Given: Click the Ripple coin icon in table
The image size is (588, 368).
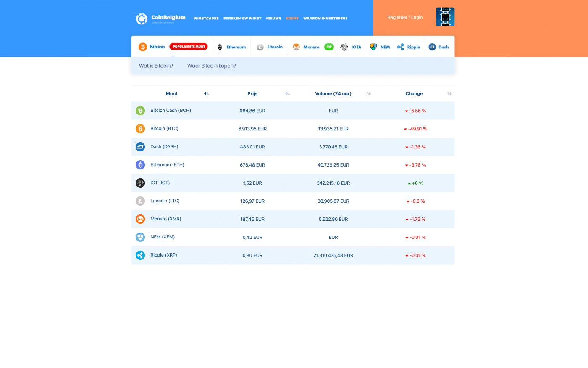Looking at the screenshot, I should click(140, 255).
